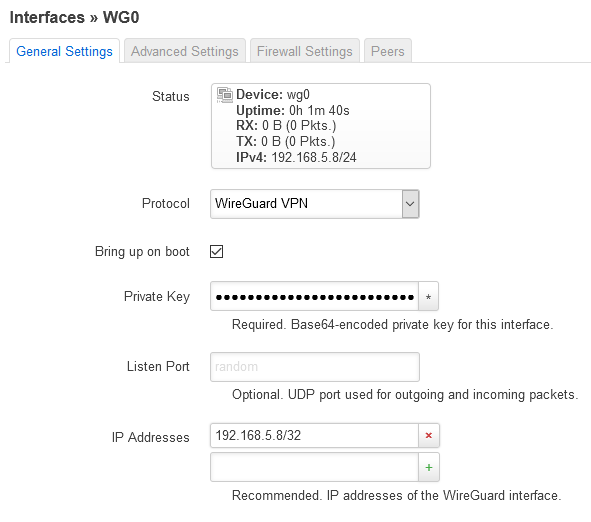Click the Status info box
The width and height of the screenshot is (591, 522).
(321, 126)
